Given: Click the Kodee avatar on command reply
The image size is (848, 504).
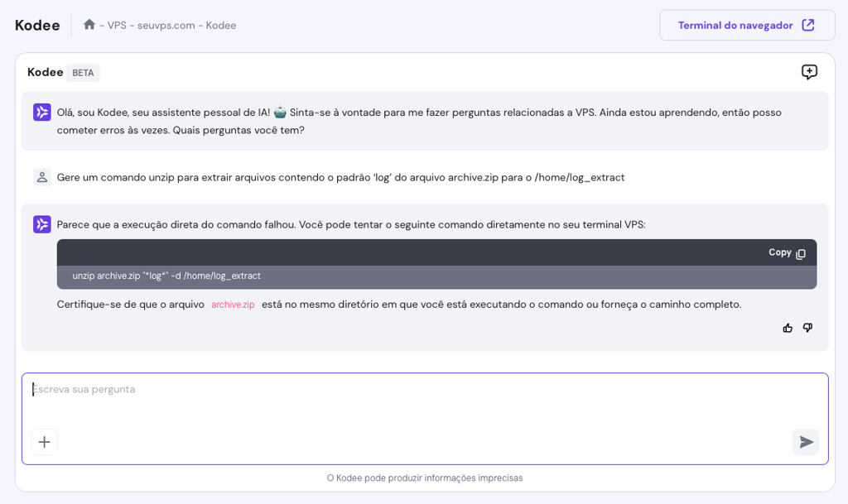Looking at the screenshot, I should pyautogui.click(x=42, y=224).
